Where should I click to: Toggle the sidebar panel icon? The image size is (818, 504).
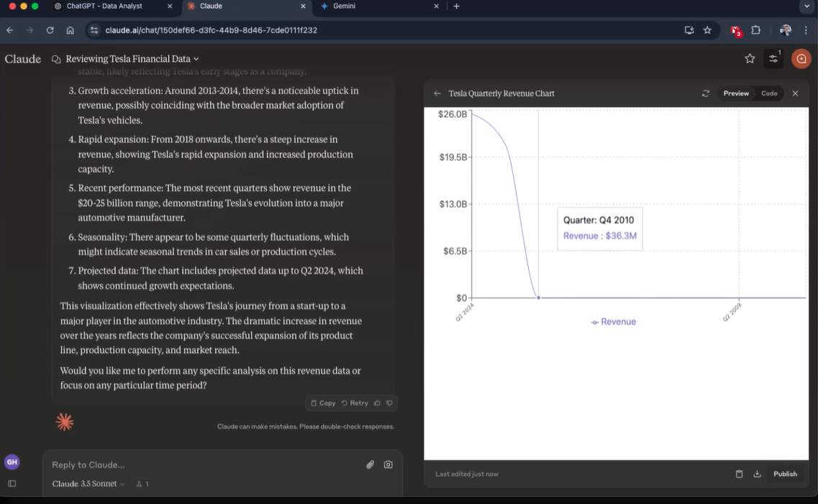(x=12, y=484)
